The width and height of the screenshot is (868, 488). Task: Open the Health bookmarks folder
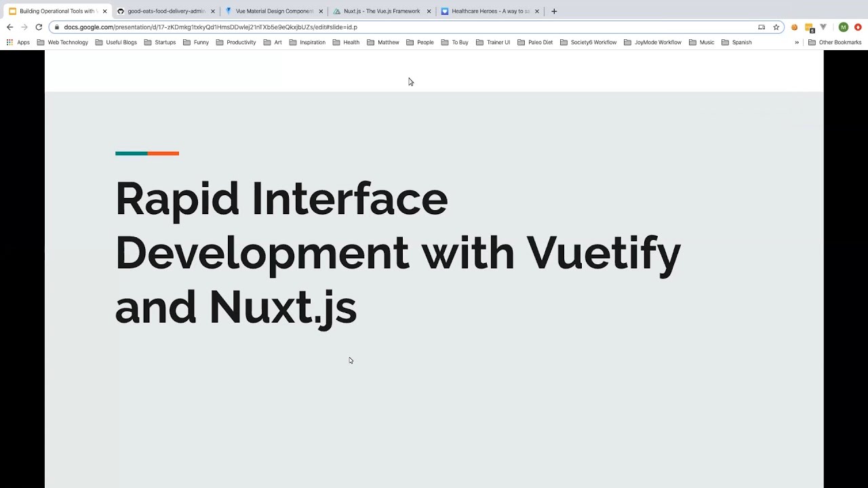(x=346, y=42)
